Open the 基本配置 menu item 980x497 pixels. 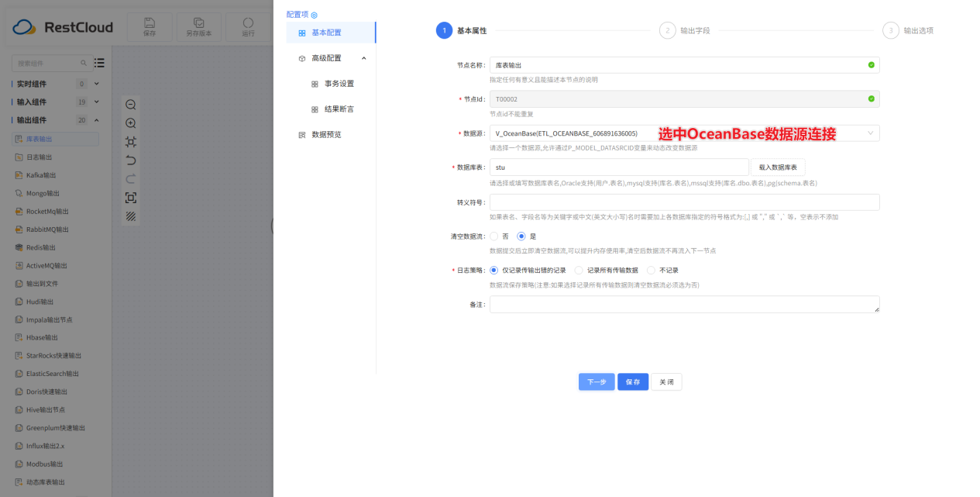coord(331,33)
